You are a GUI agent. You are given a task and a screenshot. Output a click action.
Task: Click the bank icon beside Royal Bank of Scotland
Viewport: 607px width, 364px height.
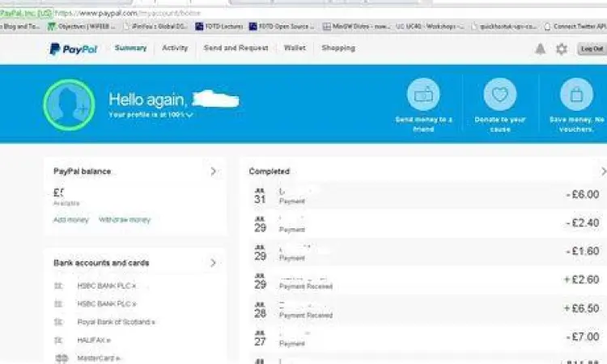58,322
